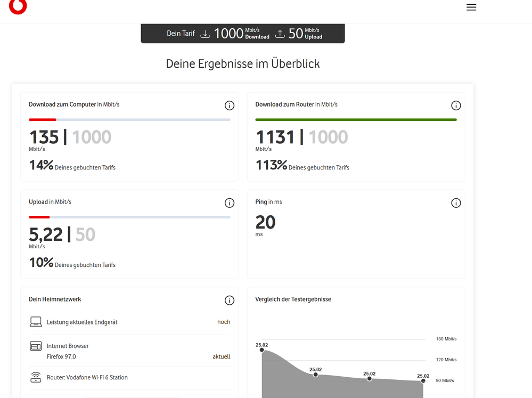Click the download arrow icon in tariff bar

click(205, 34)
